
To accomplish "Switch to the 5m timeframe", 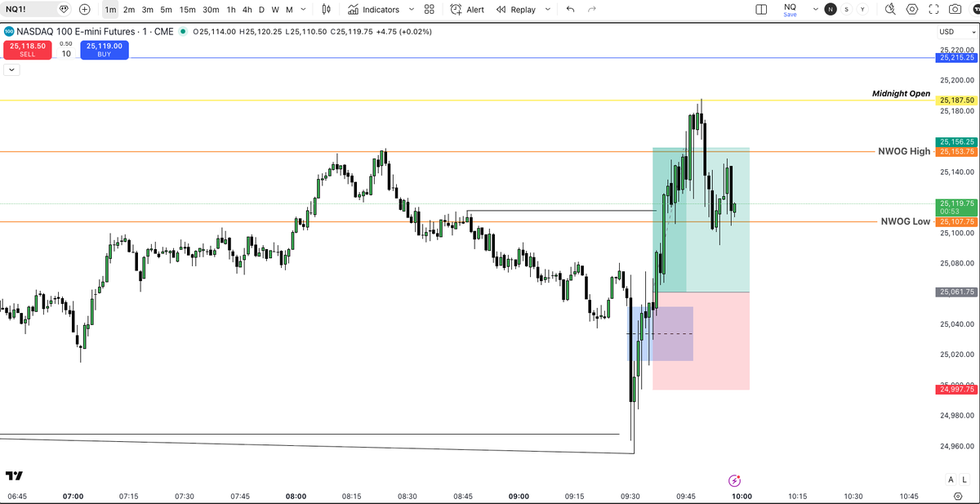I will point(166,10).
